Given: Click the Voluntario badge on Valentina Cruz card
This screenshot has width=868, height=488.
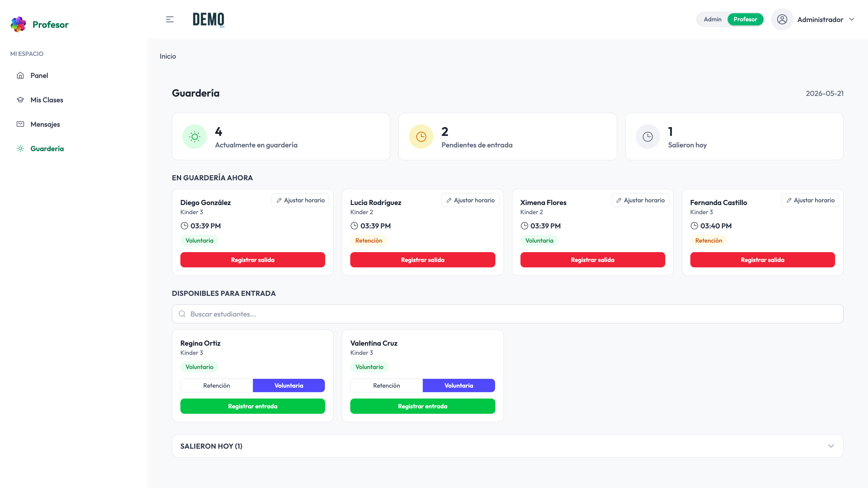Looking at the screenshot, I should coord(369,367).
